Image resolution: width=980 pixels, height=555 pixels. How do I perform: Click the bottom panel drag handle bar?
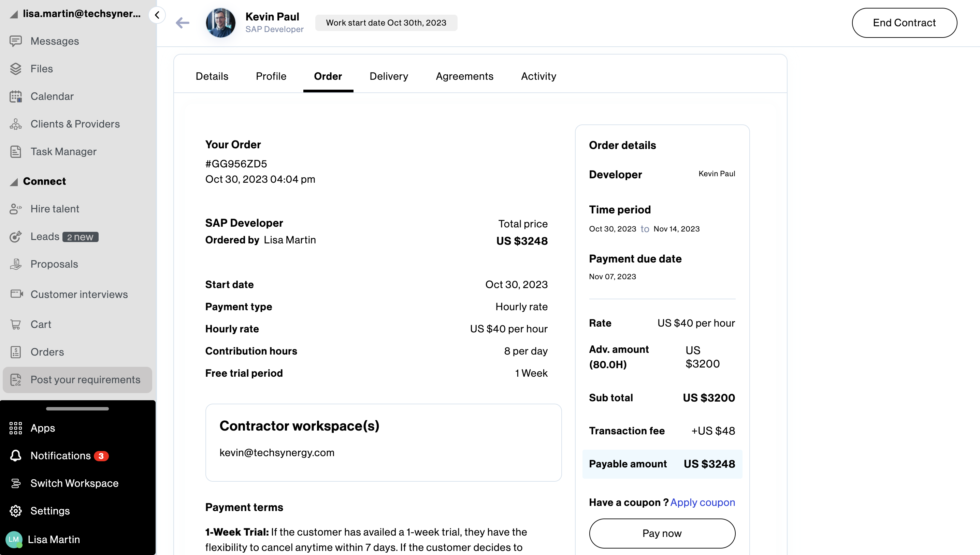tap(77, 409)
